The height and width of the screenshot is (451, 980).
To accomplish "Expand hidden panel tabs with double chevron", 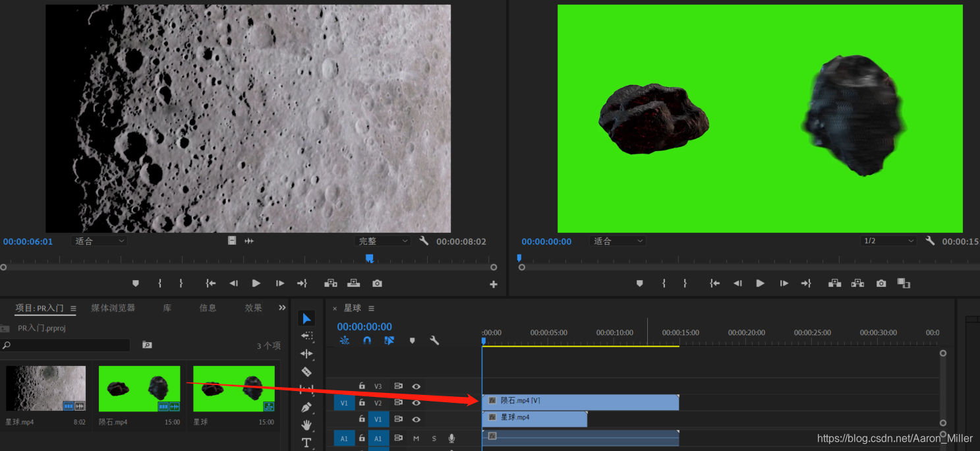I will (x=283, y=308).
